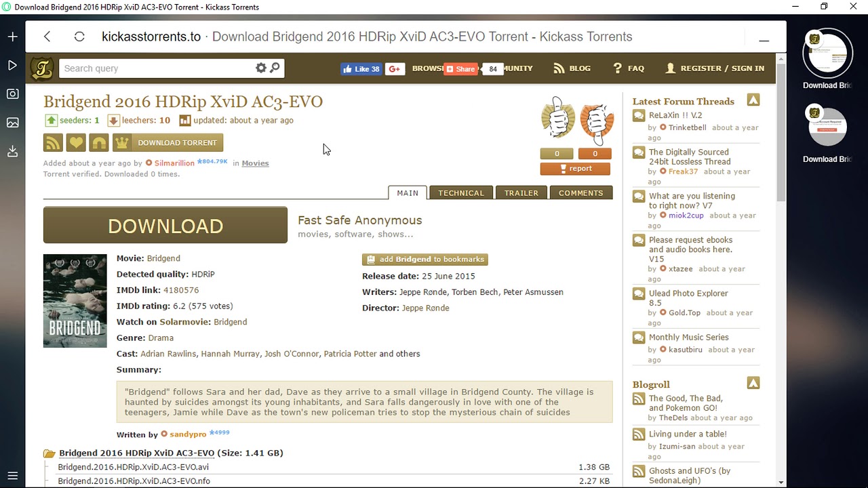Collapse Latest Forum Threads panel arrow
Screen dimensions: 868x488
[753, 100]
